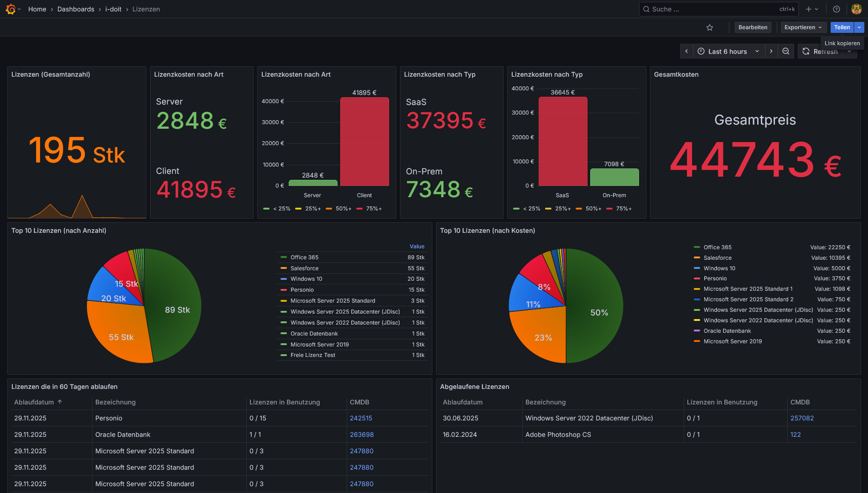Open the user profile avatar
This screenshot has width=868, height=493.
(856, 9)
